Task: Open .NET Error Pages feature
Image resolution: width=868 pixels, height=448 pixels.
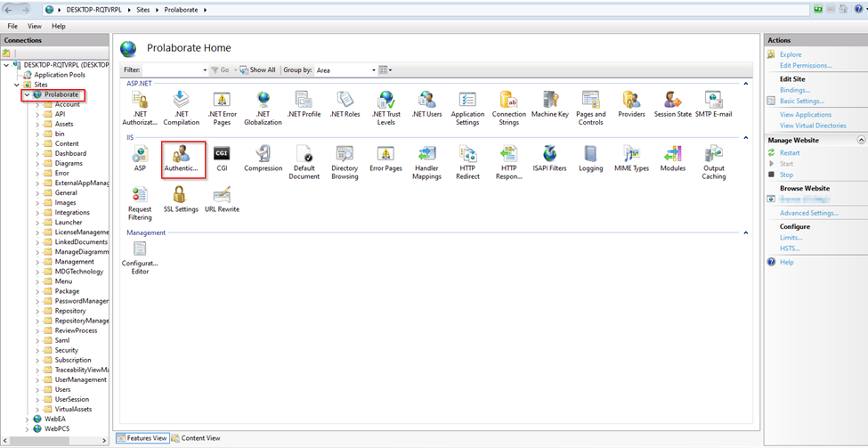Action: click(222, 108)
